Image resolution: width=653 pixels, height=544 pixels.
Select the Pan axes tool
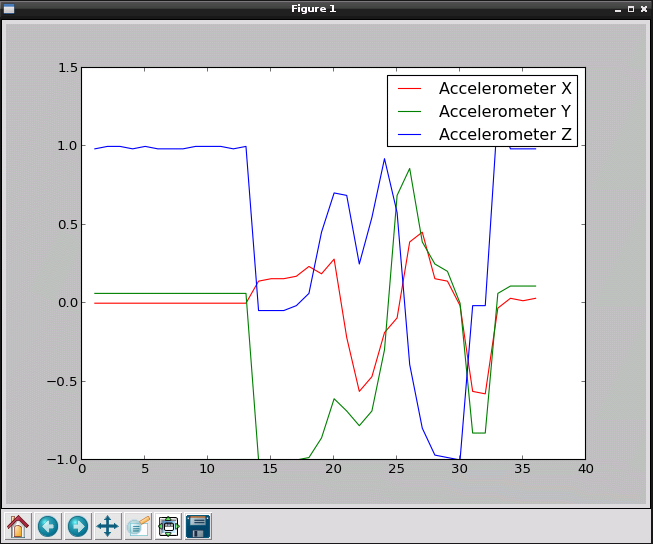[x=108, y=526]
